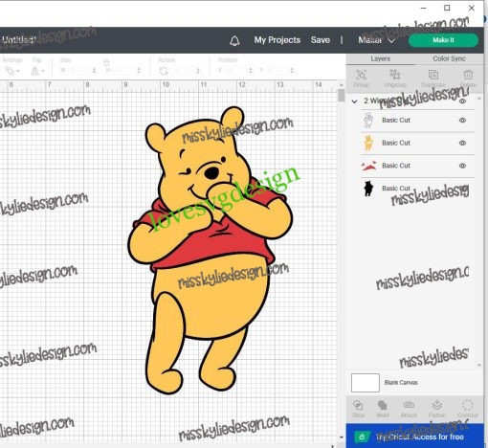This screenshot has height=448, width=488.
Task: Click the Blank Canvas label
Action: pos(401,382)
